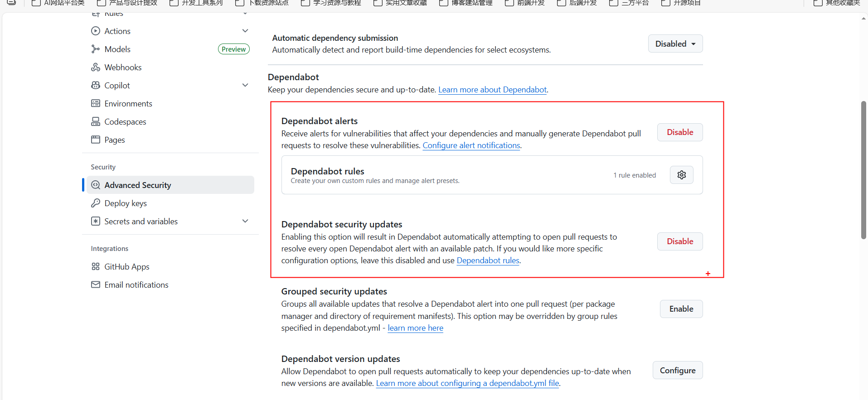868x400 pixels.
Task: Disable Dependabot security updates
Action: (x=679, y=241)
